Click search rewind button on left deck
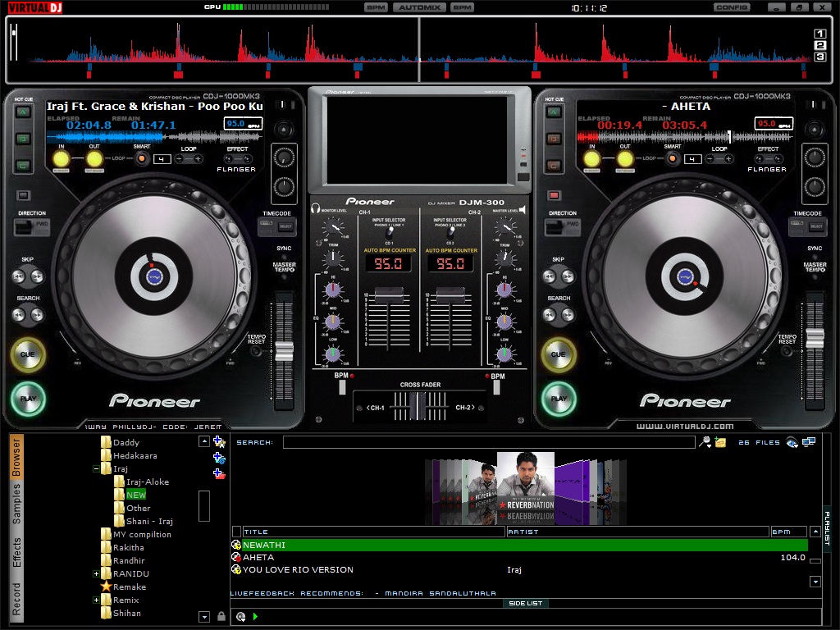The height and width of the screenshot is (630, 840). coord(19,315)
